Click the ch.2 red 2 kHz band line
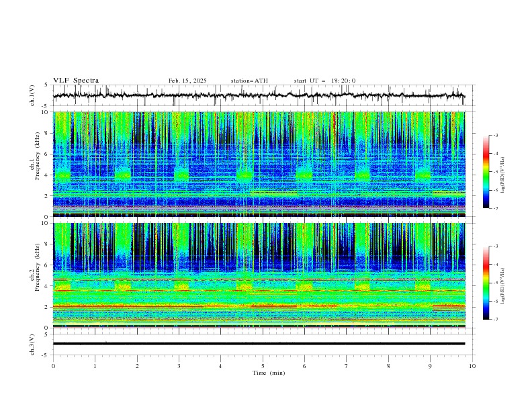 [x=259, y=306]
